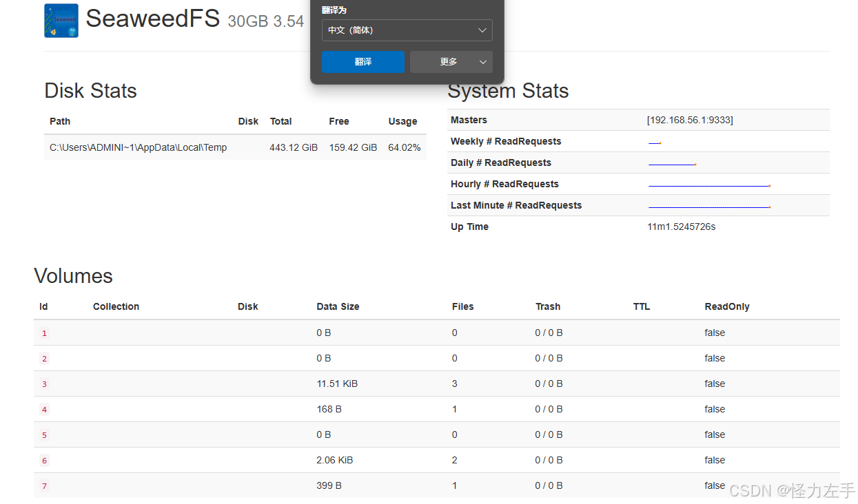Click the Usage column header in Disk Stats
Image resolution: width=858 pixels, height=504 pixels.
(402, 121)
